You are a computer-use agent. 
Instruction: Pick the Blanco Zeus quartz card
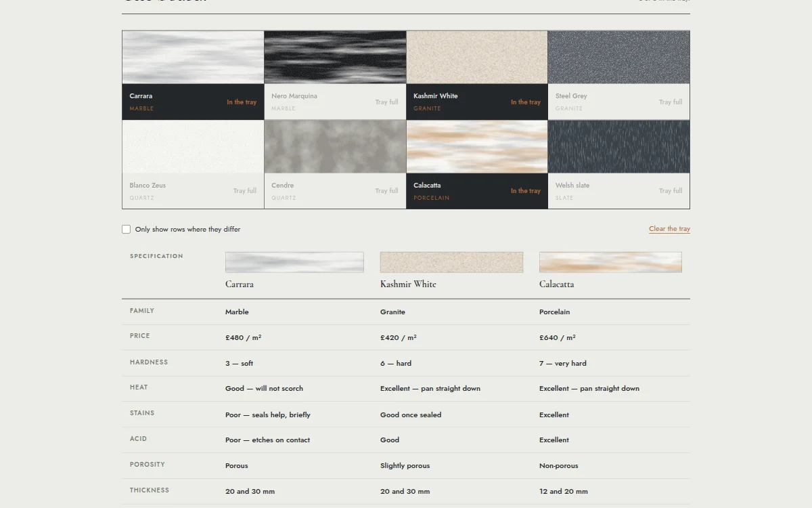(x=193, y=165)
